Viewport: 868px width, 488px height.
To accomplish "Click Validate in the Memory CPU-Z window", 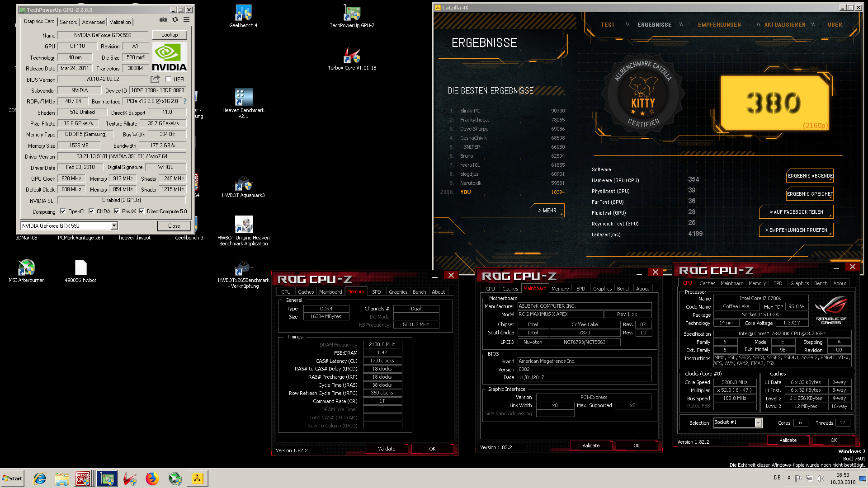I will pos(387,449).
